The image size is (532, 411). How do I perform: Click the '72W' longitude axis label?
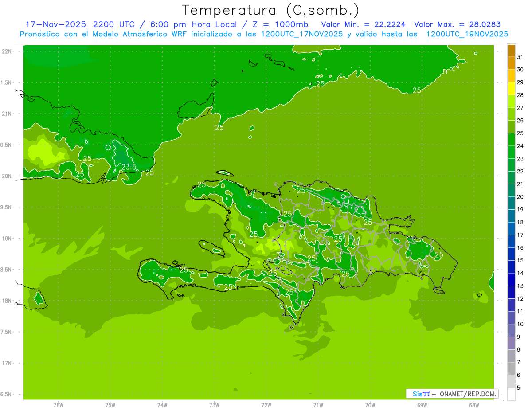(266, 405)
